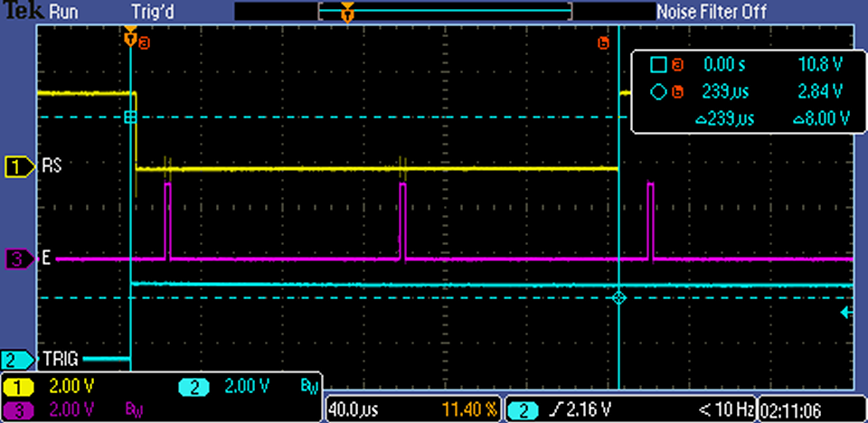Select the magenta channel 3 2.00 V badge

(20, 409)
